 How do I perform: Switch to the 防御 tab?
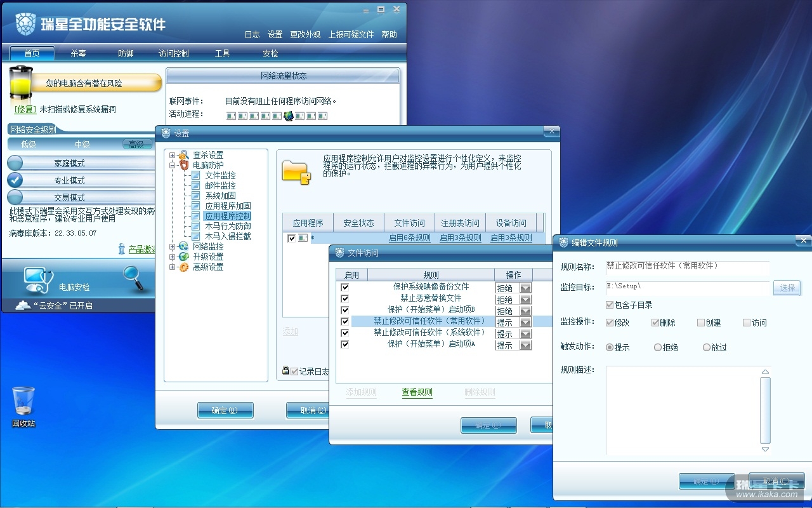point(126,53)
